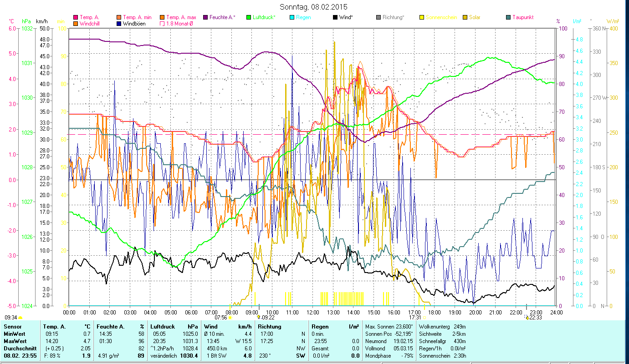Click the cyan Regen legend swatch
The height and width of the screenshot is (364, 629).
click(292, 17)
